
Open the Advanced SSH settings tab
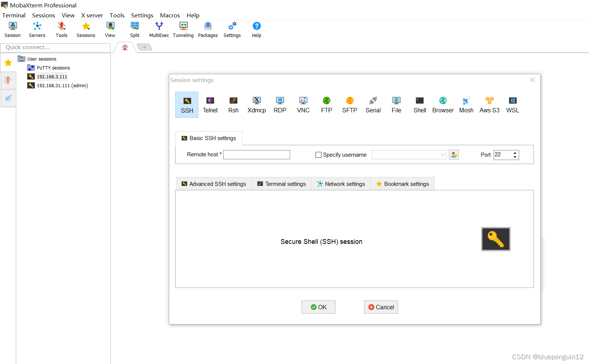[x=214, y=184]
